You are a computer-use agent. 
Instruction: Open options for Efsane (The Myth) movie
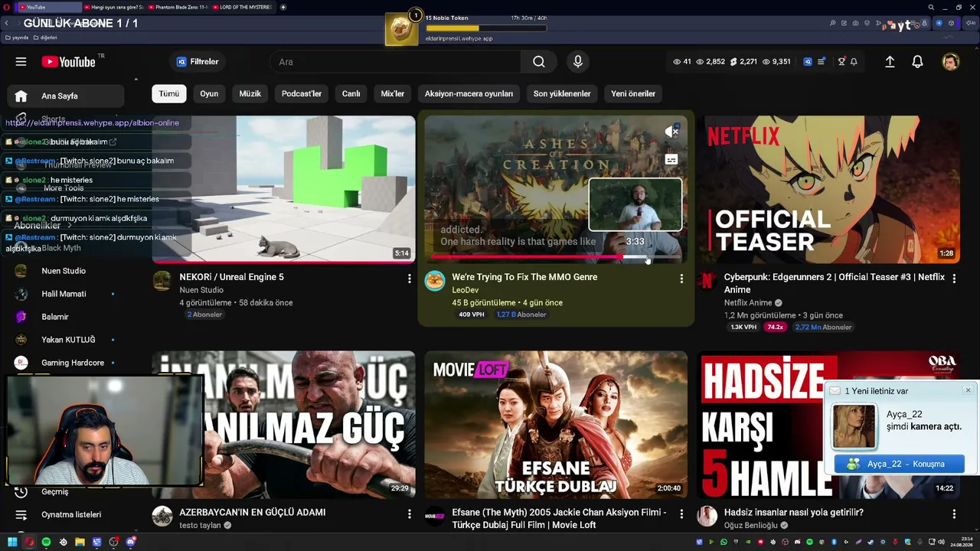pyautogui.click(x=681, y=514)
